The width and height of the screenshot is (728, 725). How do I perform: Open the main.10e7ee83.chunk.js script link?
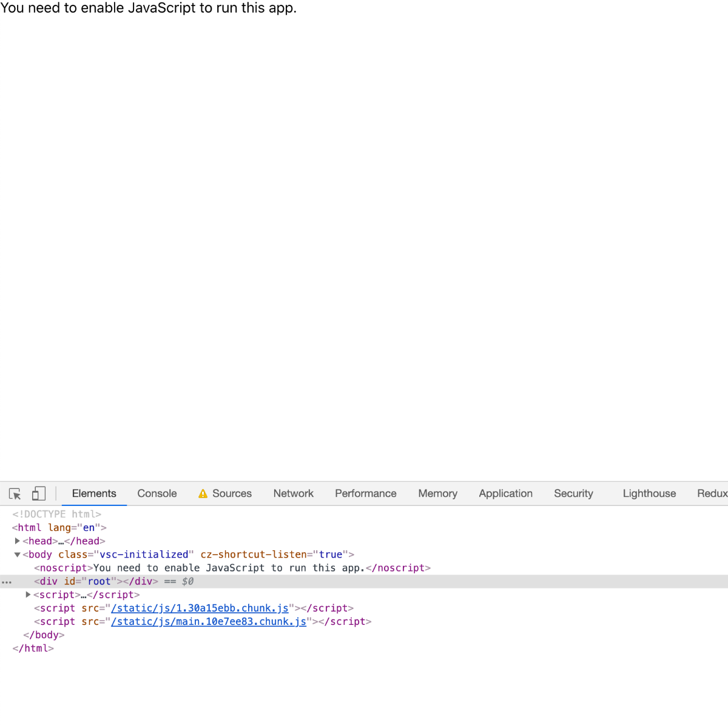[x=209, y=621]
